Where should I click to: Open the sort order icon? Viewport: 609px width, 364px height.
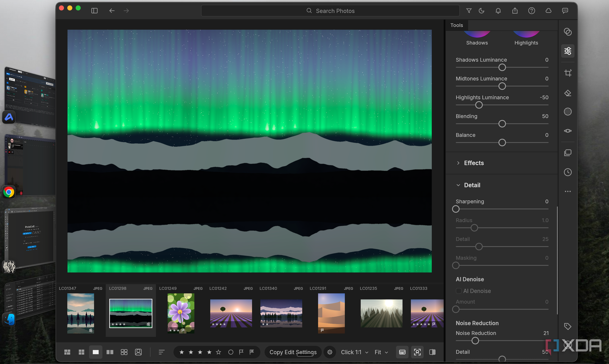[x=161, y=352]
